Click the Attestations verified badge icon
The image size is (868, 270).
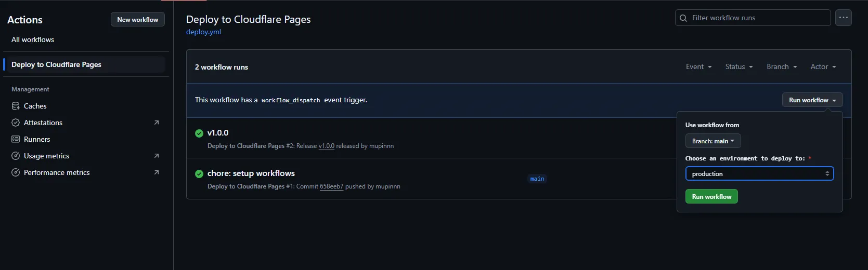click(x=16, y=123)
